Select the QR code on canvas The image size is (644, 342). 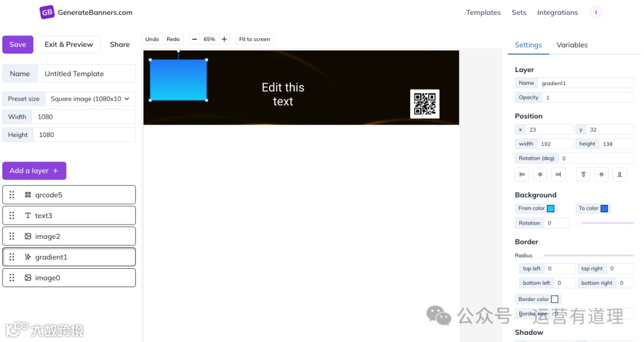(425, 104)
